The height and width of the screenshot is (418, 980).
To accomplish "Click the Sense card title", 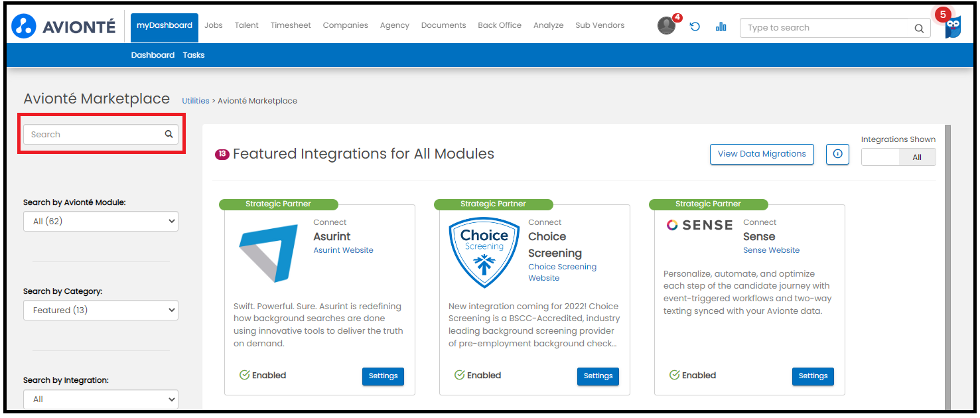I will pyautogui.click(x=759, y=236).
